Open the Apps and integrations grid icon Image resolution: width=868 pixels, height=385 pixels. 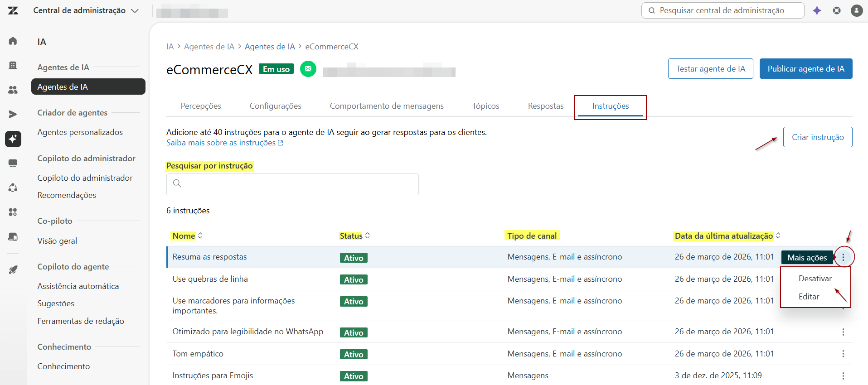(13, 212)
